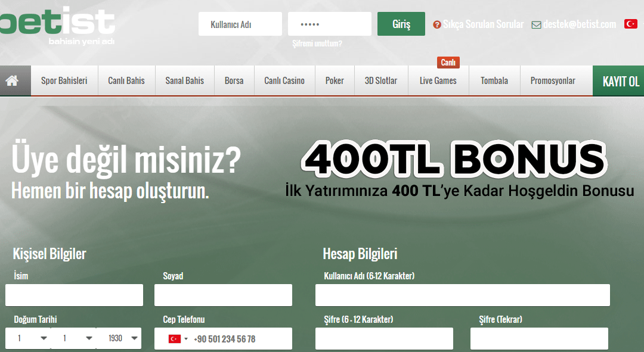The width and height of the screenshot is (644, 352).
Task: View Promosyonlar page
Action: (x=553, y=81)
